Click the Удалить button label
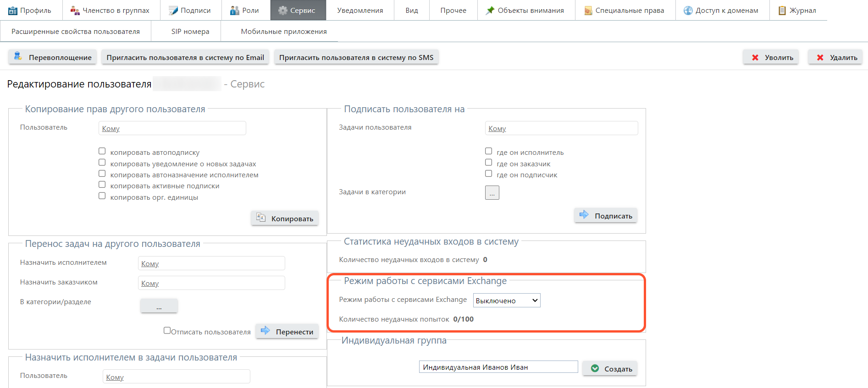 [844, 58]
